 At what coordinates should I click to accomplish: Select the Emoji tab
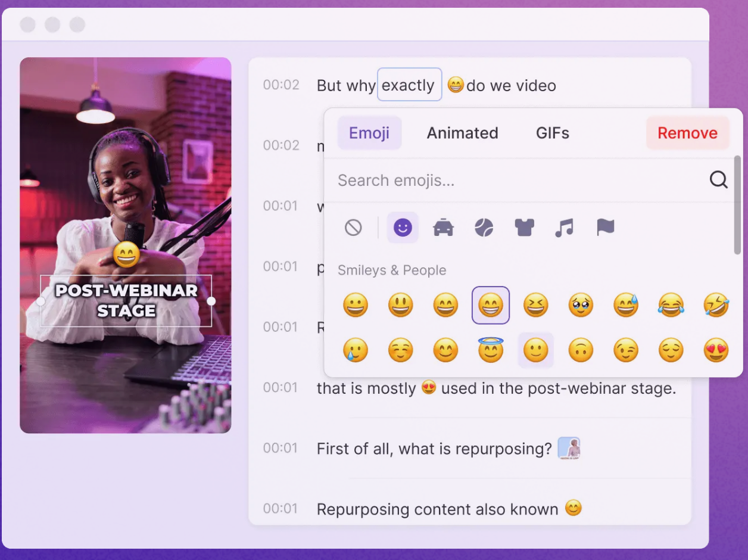[x=369, y=133]
